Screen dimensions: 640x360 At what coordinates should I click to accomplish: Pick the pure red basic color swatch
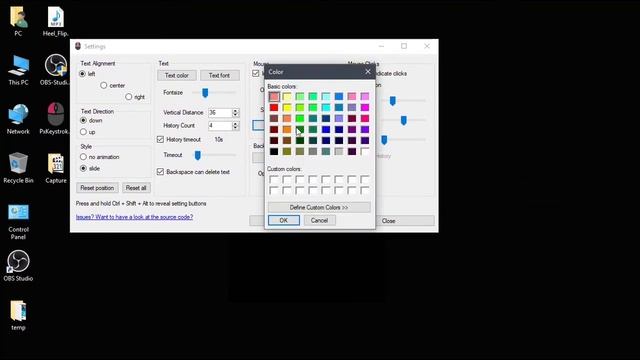(274, 107)
